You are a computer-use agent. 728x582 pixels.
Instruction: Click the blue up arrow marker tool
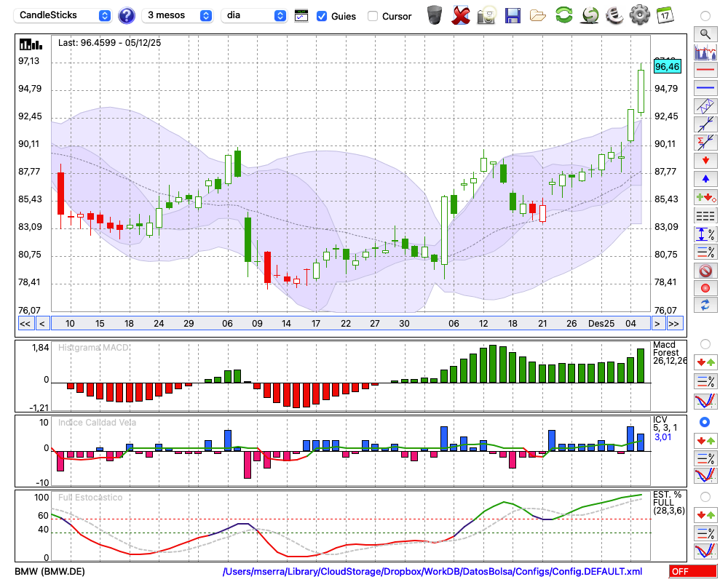pos(705,178)
